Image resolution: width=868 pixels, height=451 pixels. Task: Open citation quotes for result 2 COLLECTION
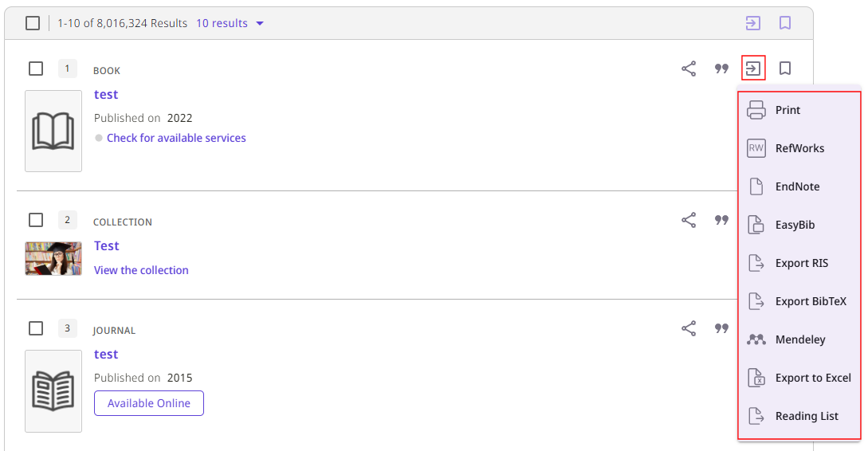[x=721, y=220]
